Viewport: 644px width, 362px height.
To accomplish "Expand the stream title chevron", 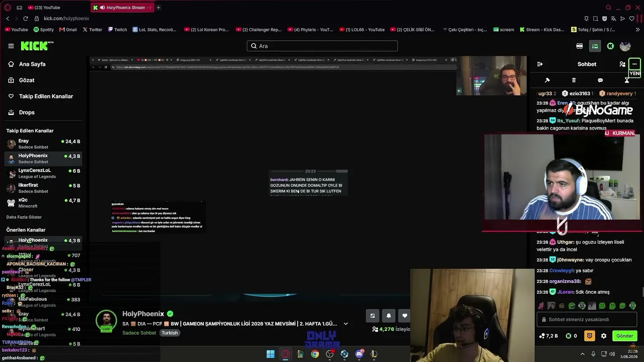I will click(x=346, y=324).
